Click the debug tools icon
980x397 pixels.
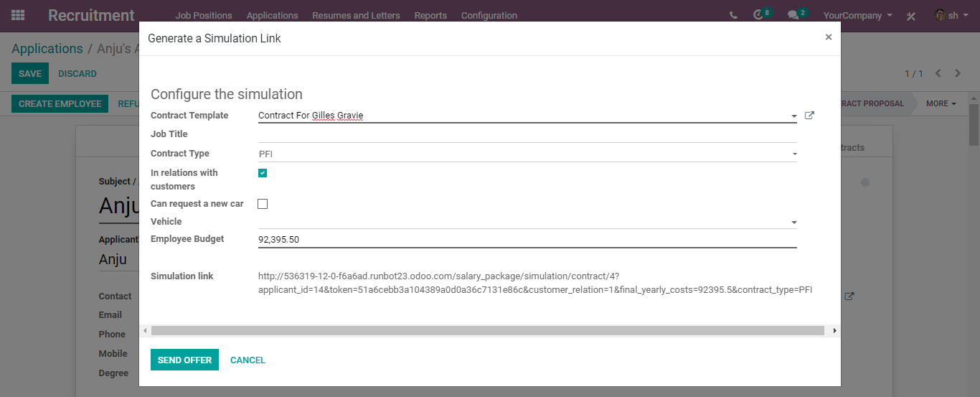(911, 16)
